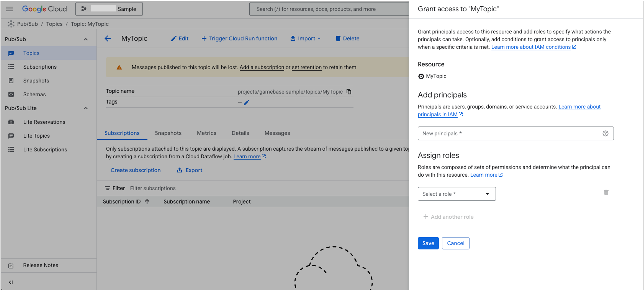The height and width of the screenshot is (291, 644).
Task: Open Lite Subscriptions in the sidebar
Action: coord(48,150)
